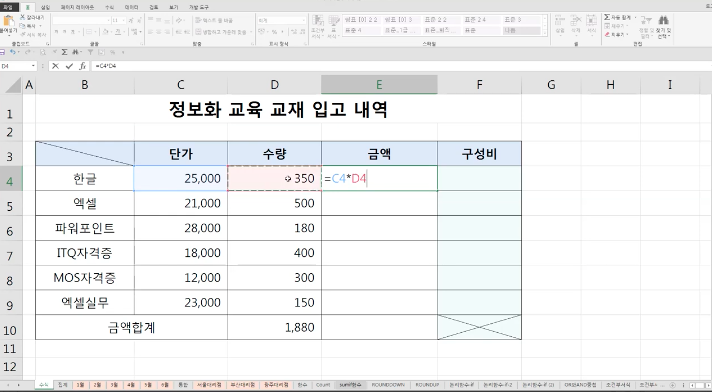Click the Conditional Formatting (조건부 서식) icon
712x392 pixels.
click(x=318, y=21)
